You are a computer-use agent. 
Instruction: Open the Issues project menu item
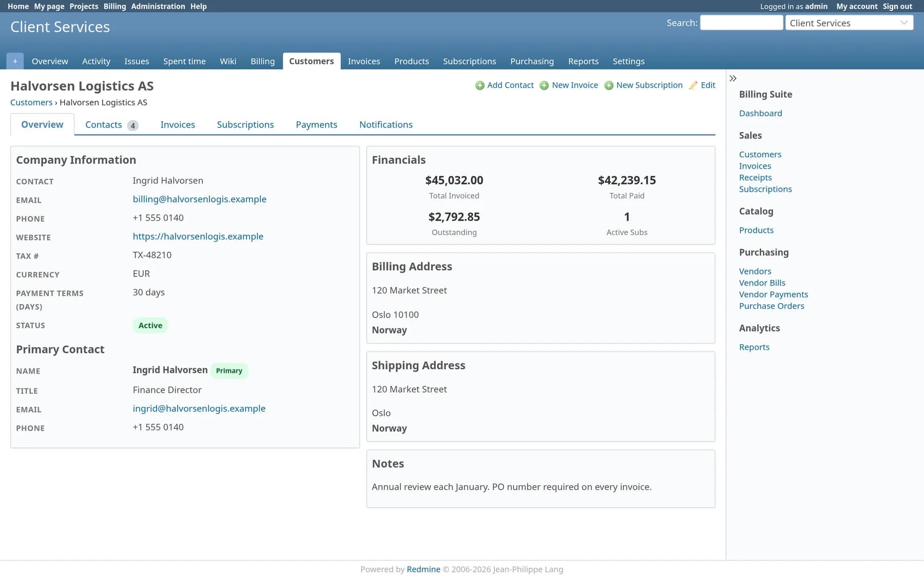[137, 61]
